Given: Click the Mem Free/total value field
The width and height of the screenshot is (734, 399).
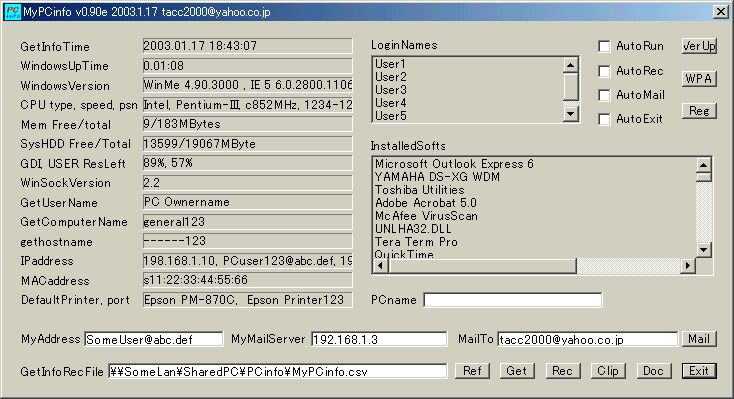Looking at the screenshot, I should (x=247, y=124).
